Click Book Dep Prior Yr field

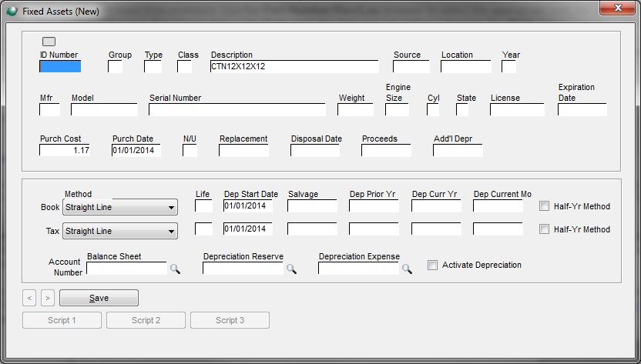(374, 205)
